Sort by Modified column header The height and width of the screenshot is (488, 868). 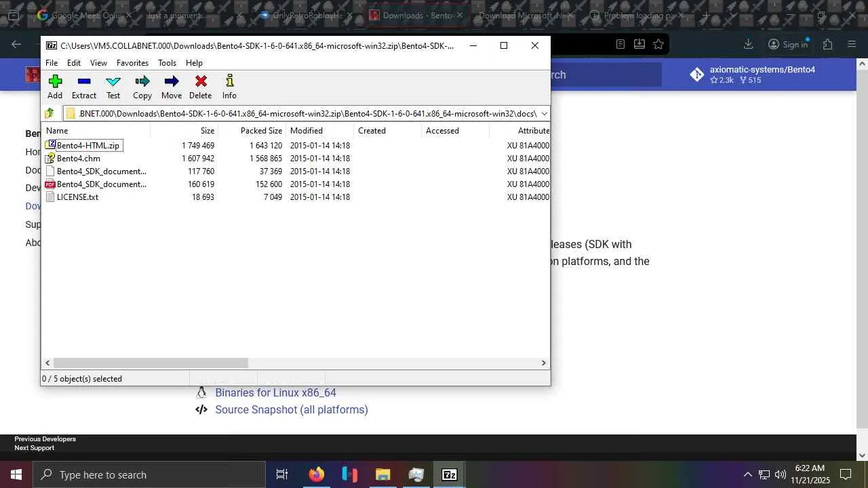click(319, 131)
